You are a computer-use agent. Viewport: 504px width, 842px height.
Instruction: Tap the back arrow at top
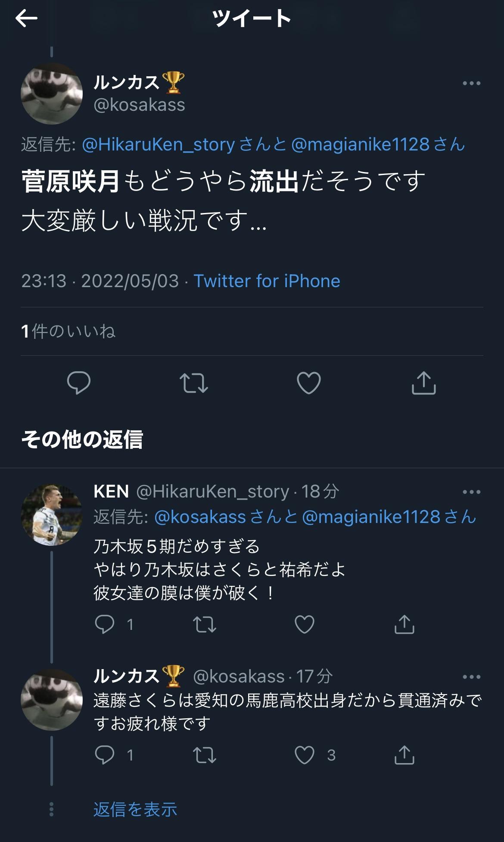[x=26, y=19]
